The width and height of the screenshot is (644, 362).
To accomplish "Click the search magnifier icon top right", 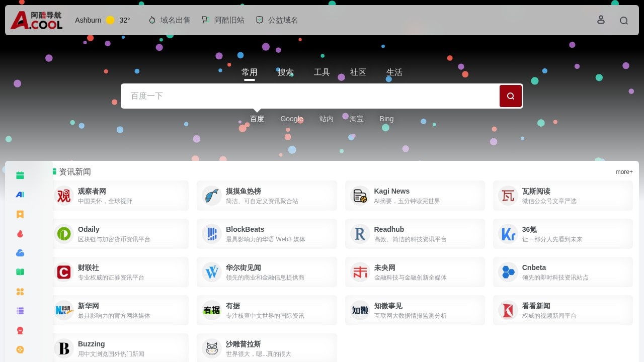I will point(624,20).
